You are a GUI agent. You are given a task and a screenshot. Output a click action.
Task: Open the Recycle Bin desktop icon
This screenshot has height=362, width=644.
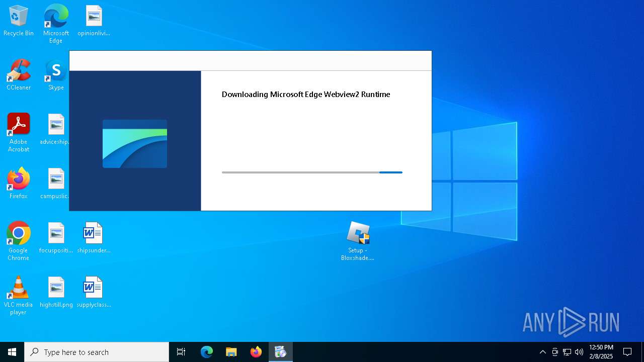[x=19, y=21]
